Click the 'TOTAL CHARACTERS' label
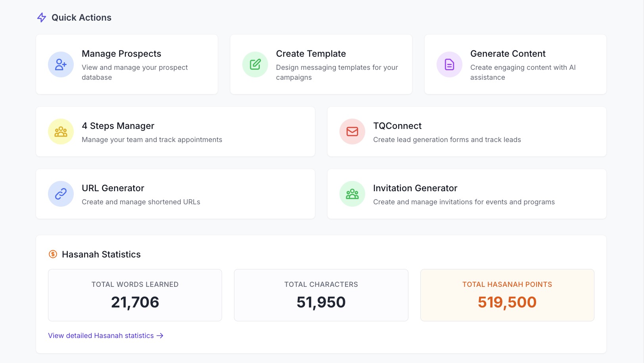 click(x=321, y=284)
